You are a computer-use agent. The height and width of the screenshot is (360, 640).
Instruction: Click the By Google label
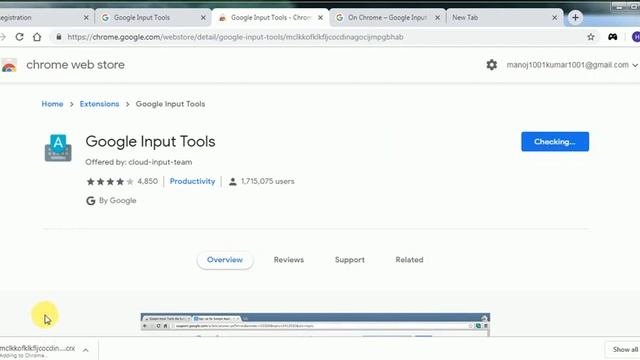111,201
